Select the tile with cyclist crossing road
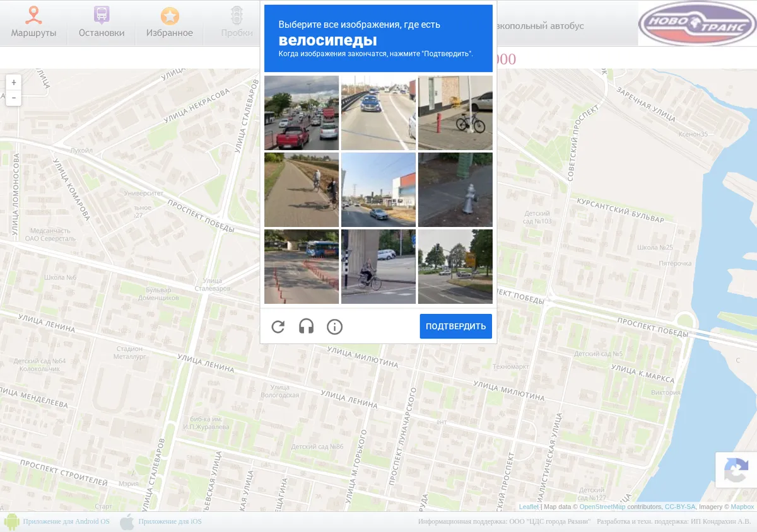 click(378, 267)
